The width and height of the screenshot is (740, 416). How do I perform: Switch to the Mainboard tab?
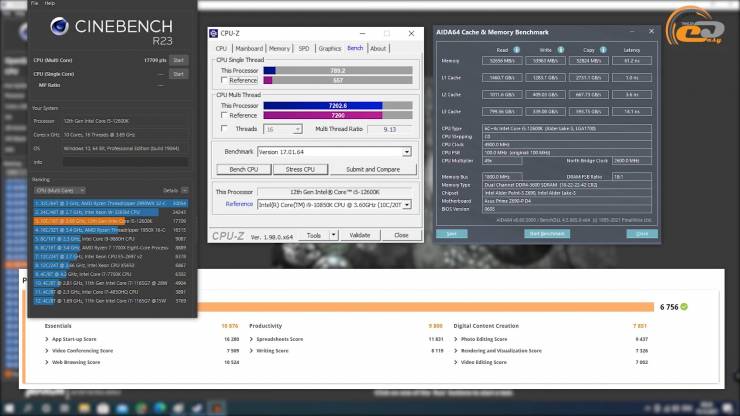pyautogui.click(x=249, y=49)
